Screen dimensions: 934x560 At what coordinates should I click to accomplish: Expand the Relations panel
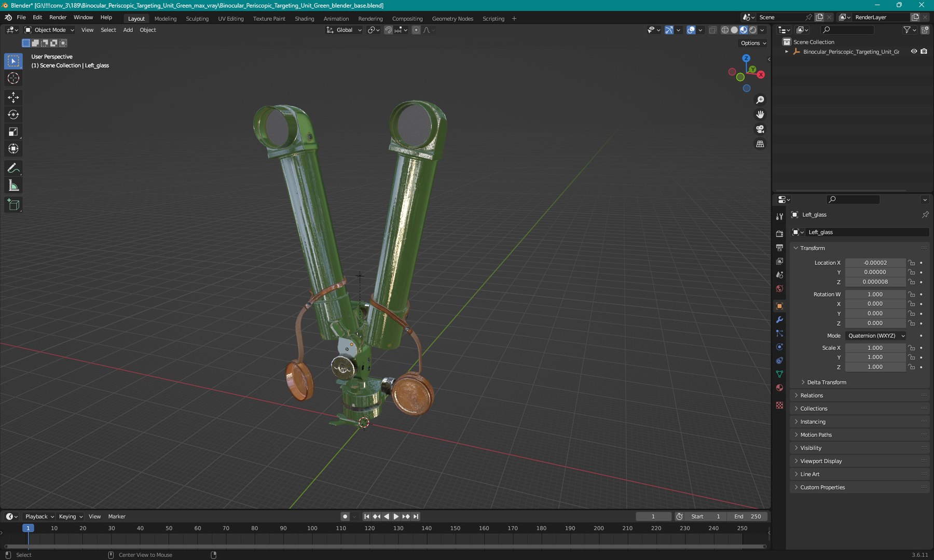pyautogui.click(x=811, y=395)
